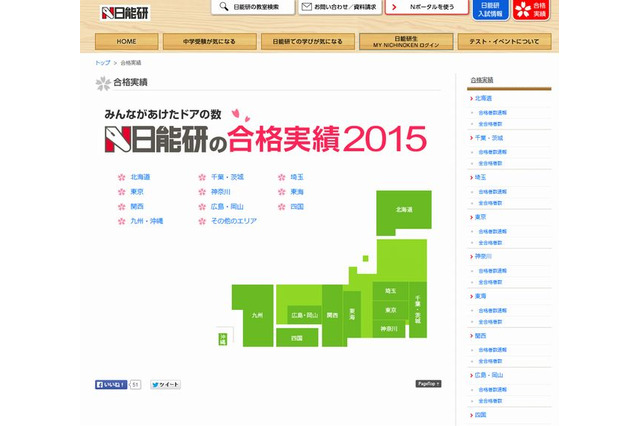Image resolution: width=640 pixels, height=426 pixels.
Task: Click the Twitter ツイート button
Action: (x=165, y=384)
